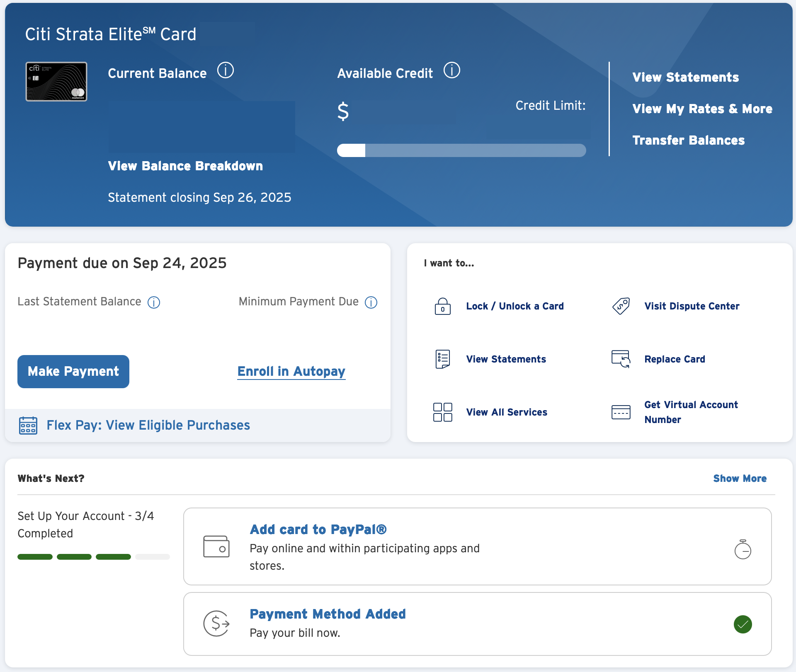Click the Lock / Unlock a Card padlock icon
The image size is (796, 672).
[x=442, y=307]
